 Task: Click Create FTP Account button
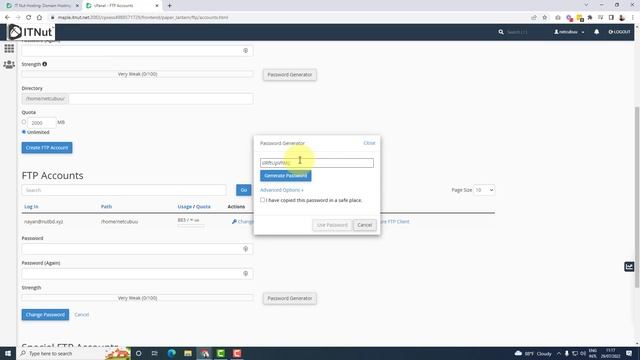coord(47,148)
